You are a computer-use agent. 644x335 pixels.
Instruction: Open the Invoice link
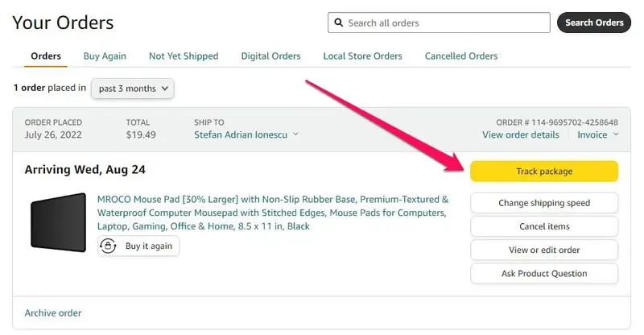pyautogui.click(x=592, y=134)
